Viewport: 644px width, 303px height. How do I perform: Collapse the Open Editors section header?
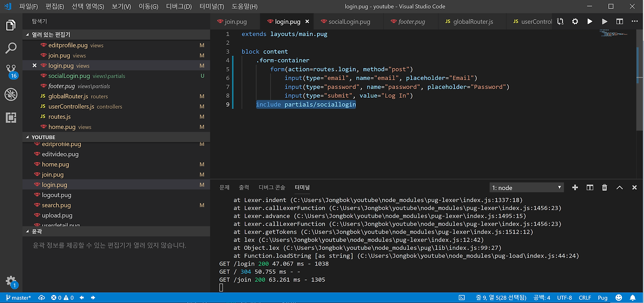50,35
